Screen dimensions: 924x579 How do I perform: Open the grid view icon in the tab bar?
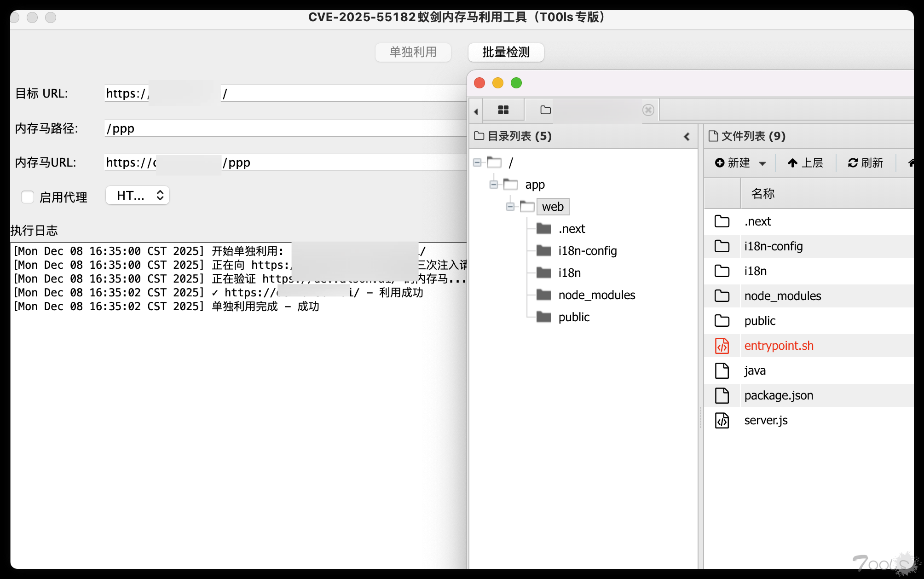pyautogui.click(x=504, y=110)
